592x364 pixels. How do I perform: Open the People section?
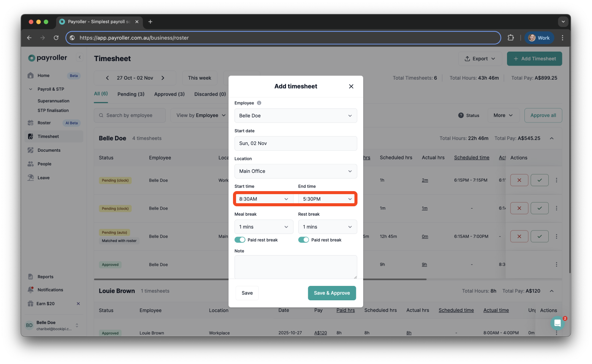44,163
